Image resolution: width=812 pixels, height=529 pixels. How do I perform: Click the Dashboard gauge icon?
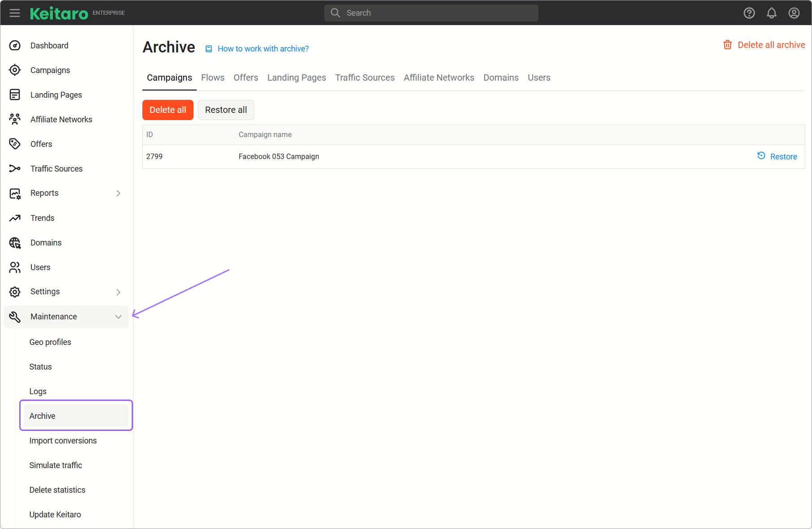click(15, 46)
